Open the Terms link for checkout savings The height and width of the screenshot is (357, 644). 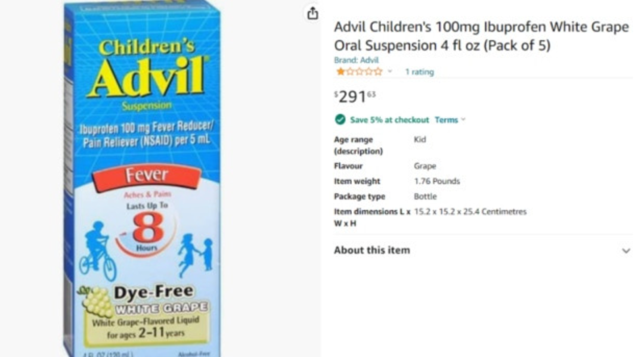446,120
